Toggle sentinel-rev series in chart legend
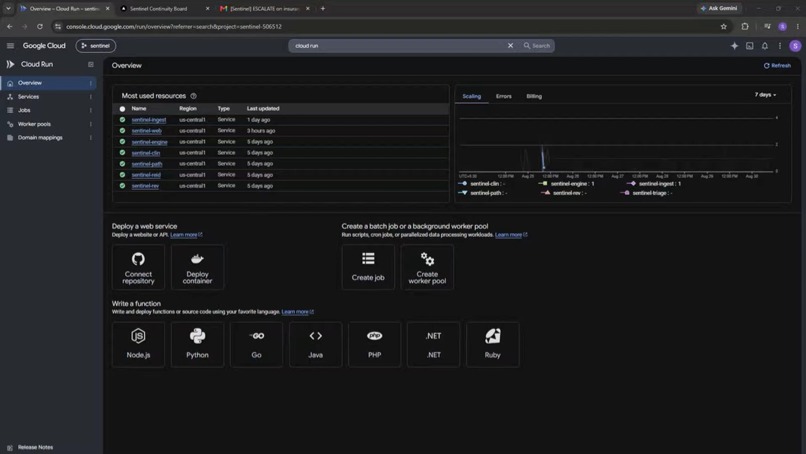This screenshot has height=454, width=806. click(563, 193)
